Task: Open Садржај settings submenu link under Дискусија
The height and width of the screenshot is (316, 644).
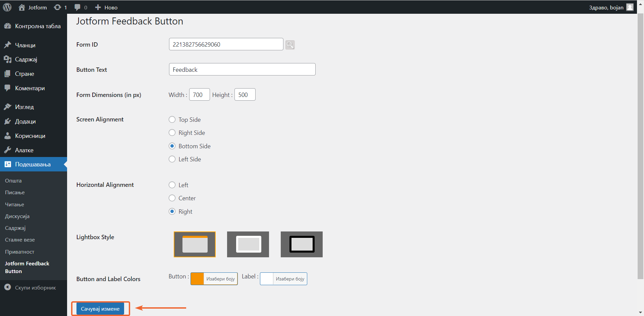Action: 15,228
